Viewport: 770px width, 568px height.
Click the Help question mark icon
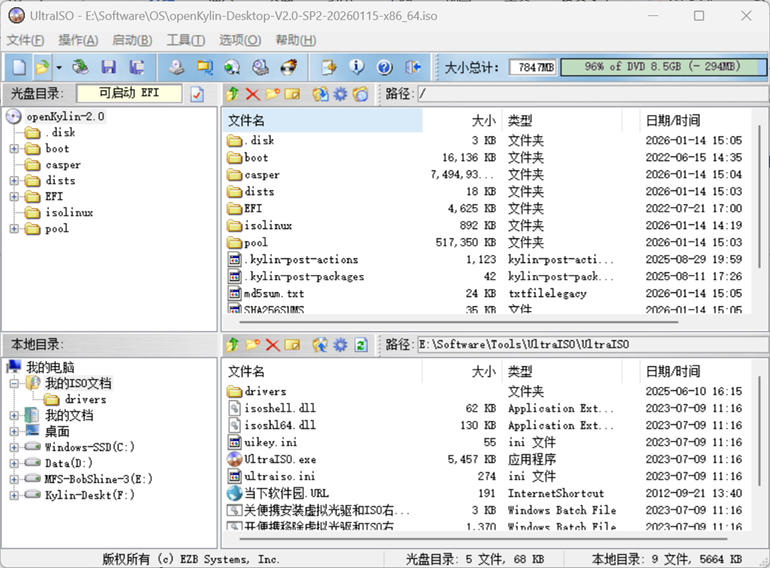(385, 67)
